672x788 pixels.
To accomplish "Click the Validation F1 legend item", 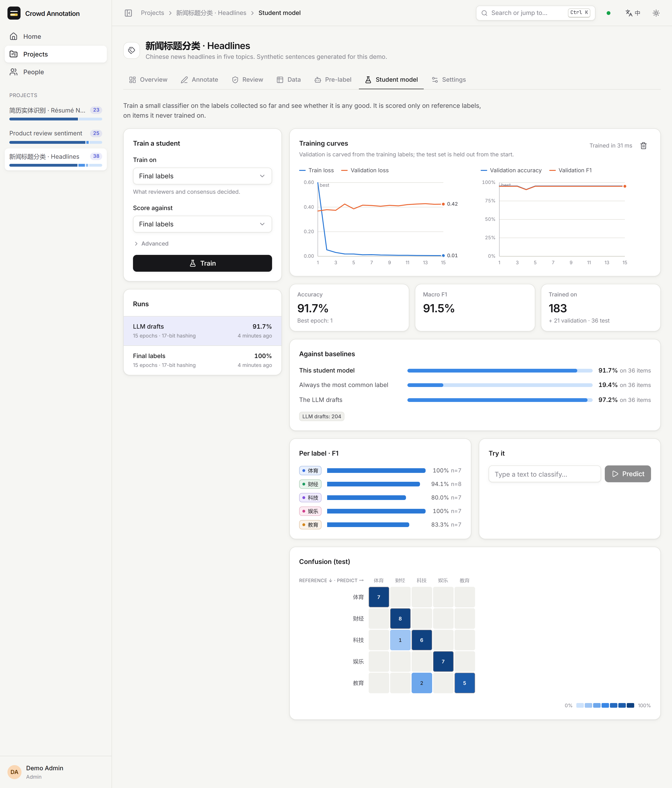I will pyautogui.click(x=570, y=170).
